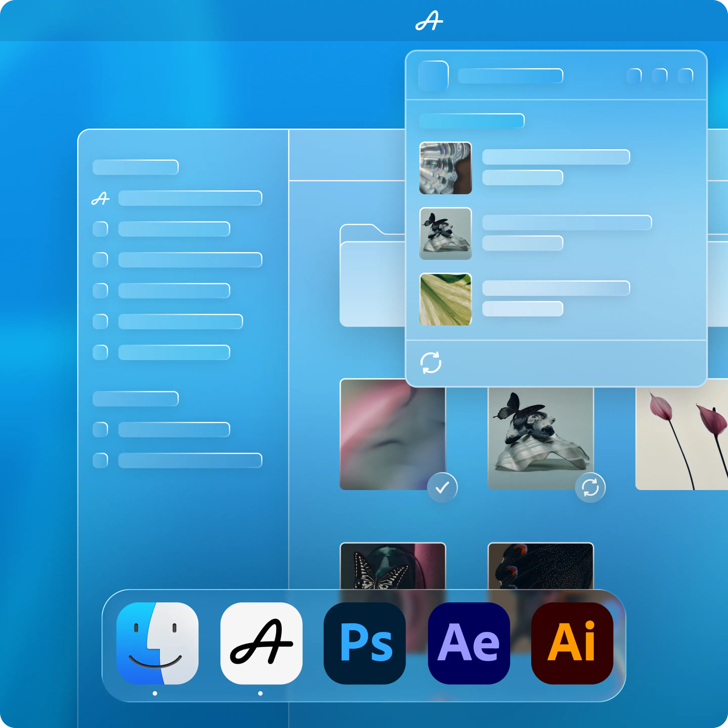This screenshot has height=728, width=728.
Task: Open Finder from the dock
Action: [157, 643]
